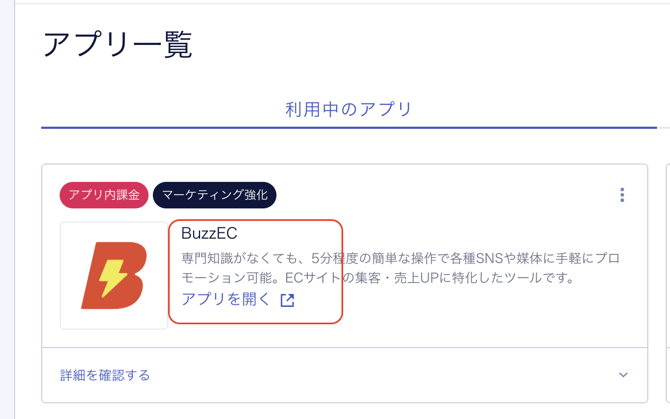The image size is (670, 419).
Task: Switch to the 利用中のアプリ tab
Action: point(348,109)
